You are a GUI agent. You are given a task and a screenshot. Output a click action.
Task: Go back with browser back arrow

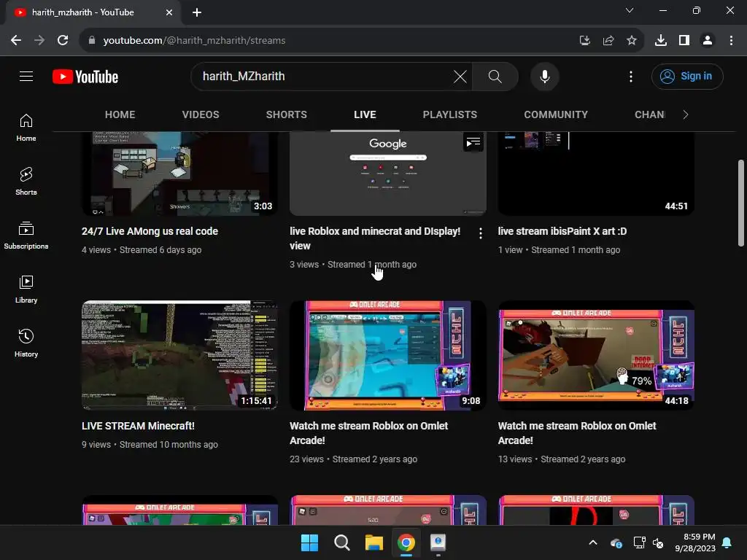pos(16,41)
